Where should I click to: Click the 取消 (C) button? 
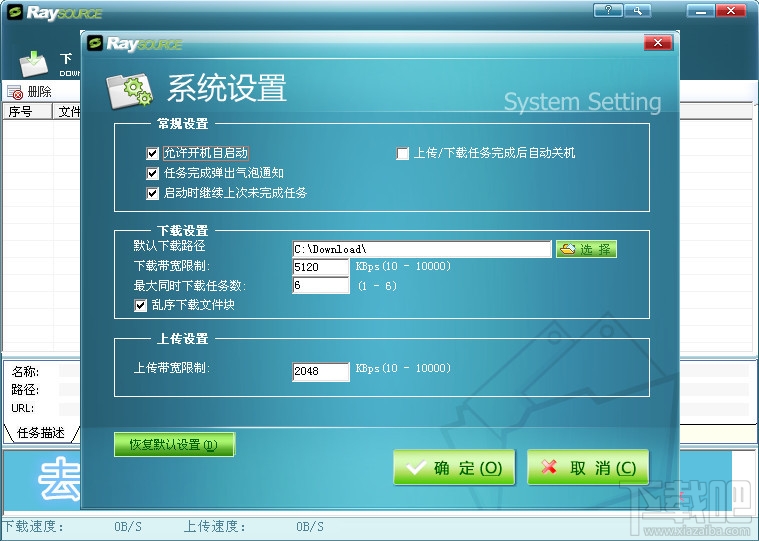(x=588, y=467)
